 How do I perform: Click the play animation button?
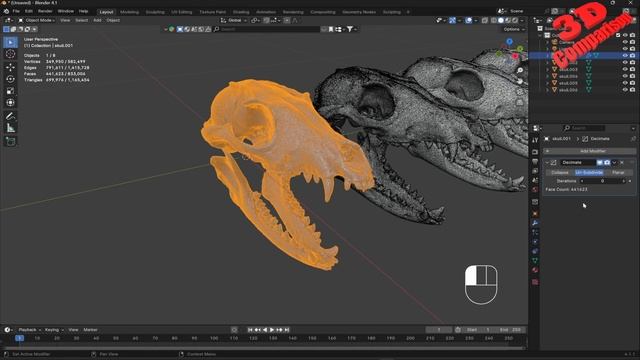point(272,330)
